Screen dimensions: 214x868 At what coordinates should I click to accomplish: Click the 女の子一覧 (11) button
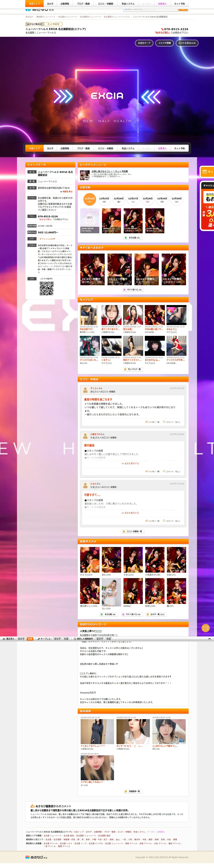[156, 614]
